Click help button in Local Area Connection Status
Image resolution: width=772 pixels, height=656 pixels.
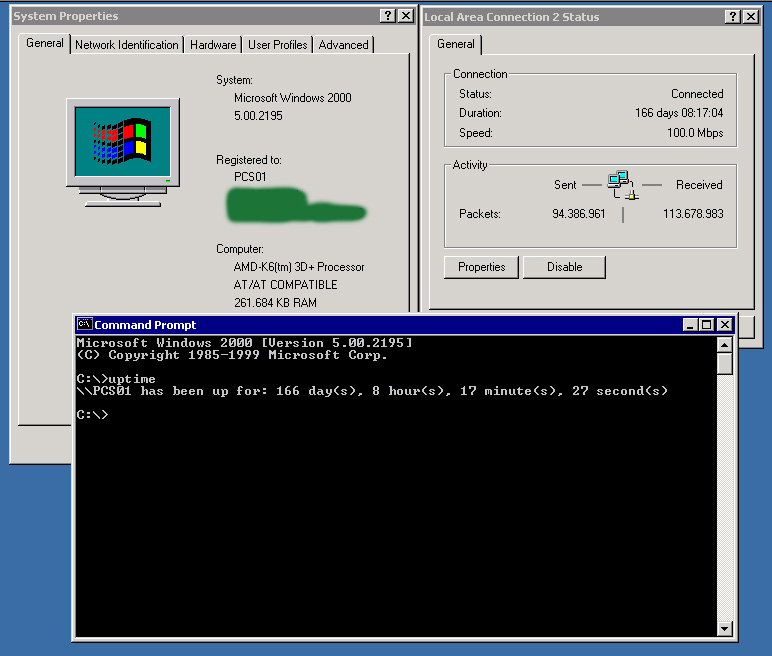[733, 17]
